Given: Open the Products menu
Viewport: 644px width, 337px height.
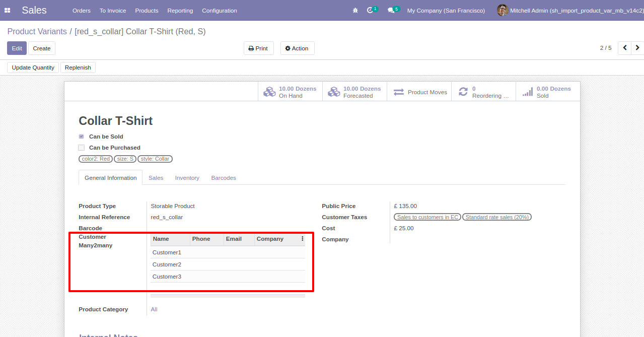Looking at the screenshot, I should pos(147,11).
